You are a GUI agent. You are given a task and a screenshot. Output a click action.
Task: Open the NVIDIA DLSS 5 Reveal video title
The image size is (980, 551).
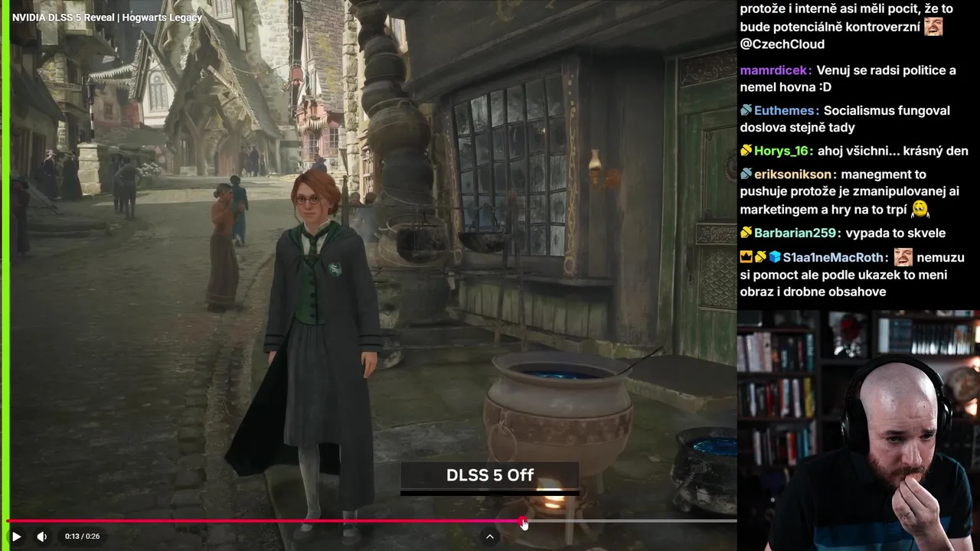[x=106, y=17]
